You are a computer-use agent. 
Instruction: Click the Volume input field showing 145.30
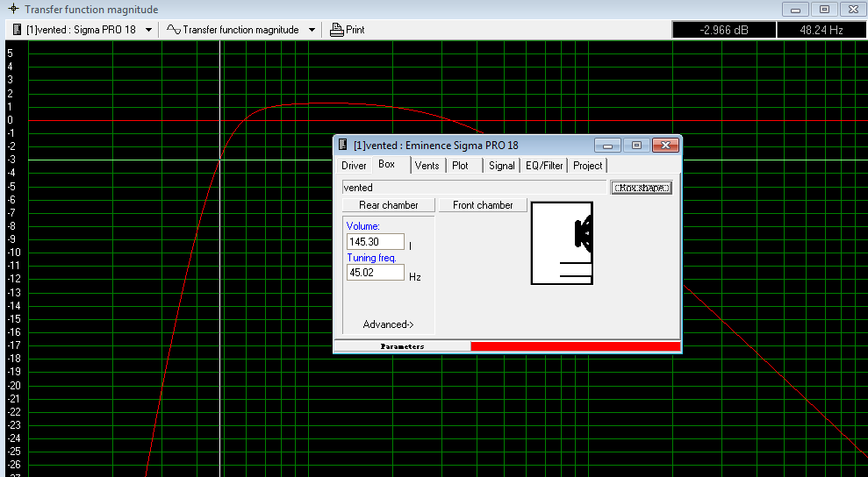(x=376, y=242)
